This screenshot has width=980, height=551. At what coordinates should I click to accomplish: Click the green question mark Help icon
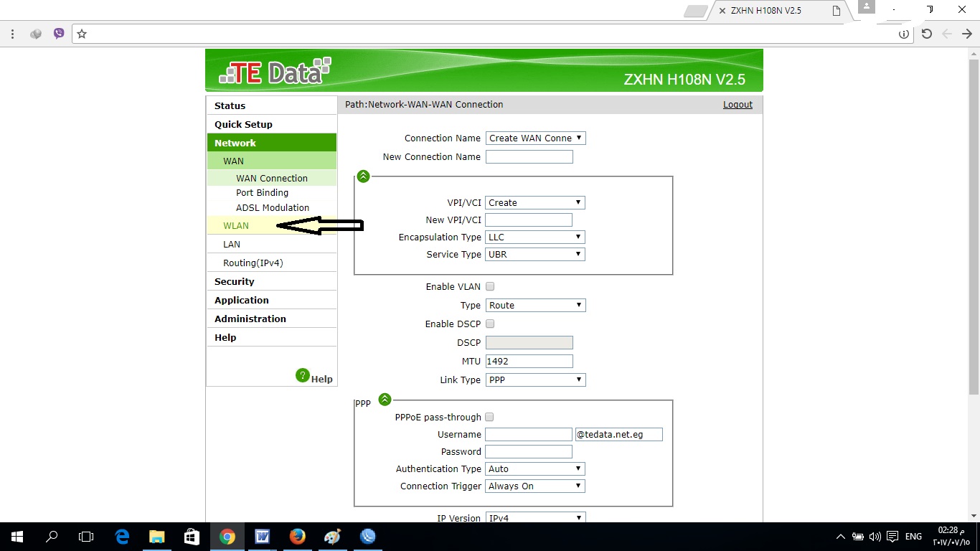[303, 375]
